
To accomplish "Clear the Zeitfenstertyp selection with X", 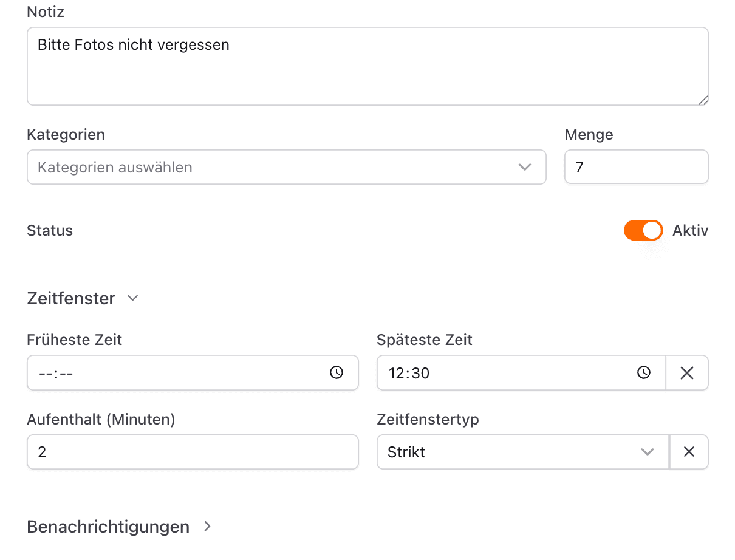I will click(x=689, y=452).
